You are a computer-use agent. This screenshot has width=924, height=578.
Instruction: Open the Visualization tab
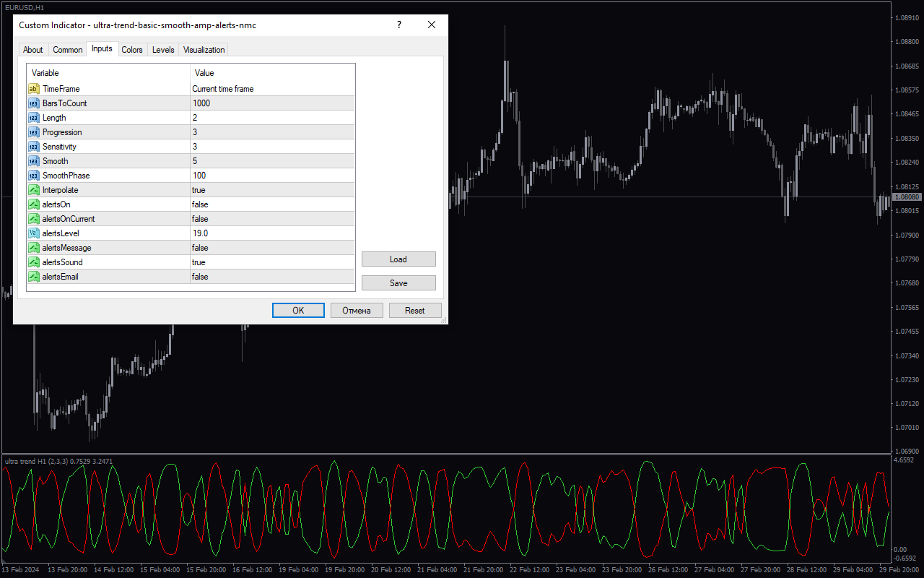coord(204,50)
